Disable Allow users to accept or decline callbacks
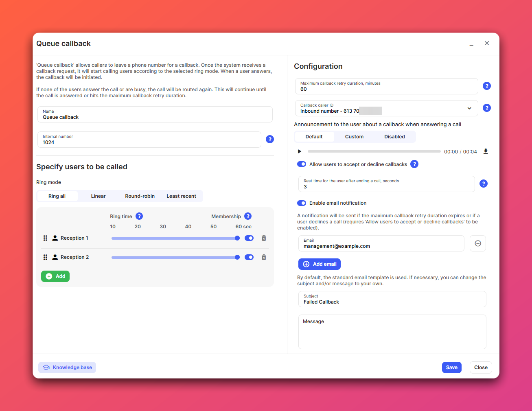The image size is (532, 411). 302,164
